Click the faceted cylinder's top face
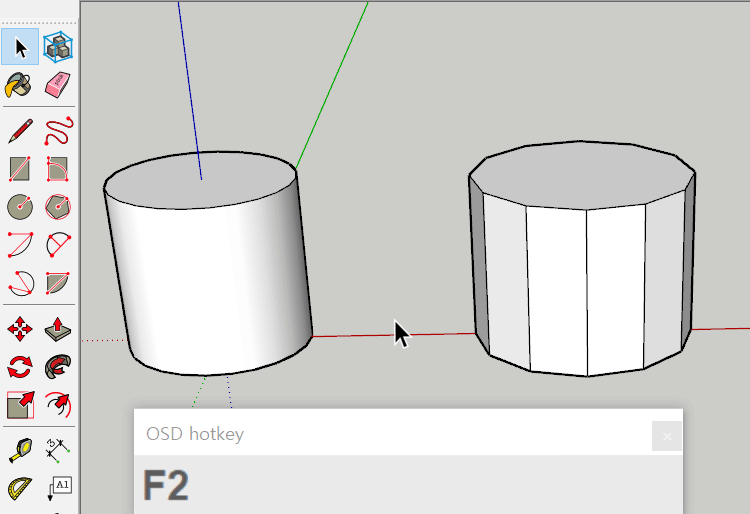The width and height of the screenshot is (750, 514). pos(582,175)
